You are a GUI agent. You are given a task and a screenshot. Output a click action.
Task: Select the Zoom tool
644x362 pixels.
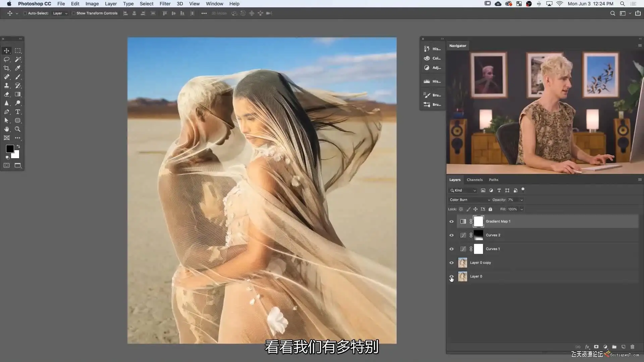click(18, 129)
